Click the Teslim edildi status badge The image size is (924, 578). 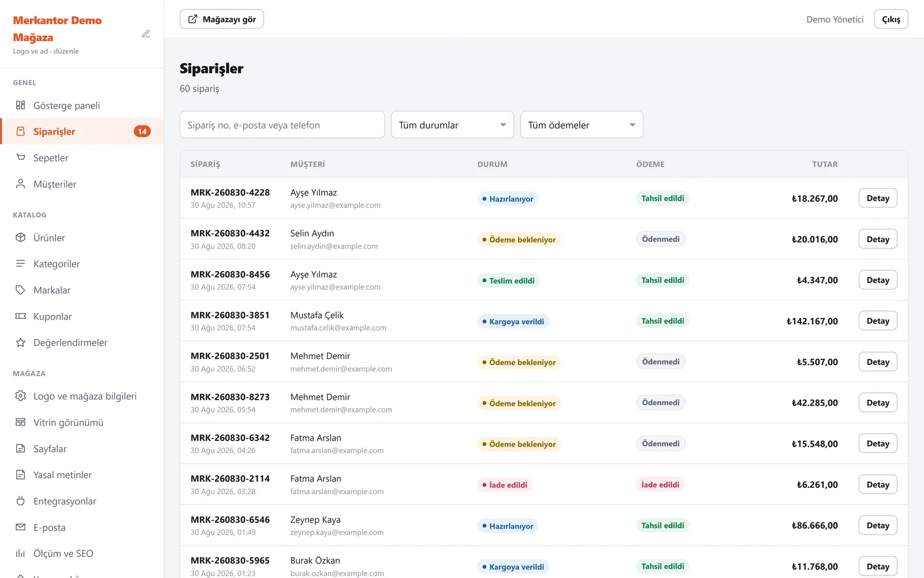(x=508, y=280)
